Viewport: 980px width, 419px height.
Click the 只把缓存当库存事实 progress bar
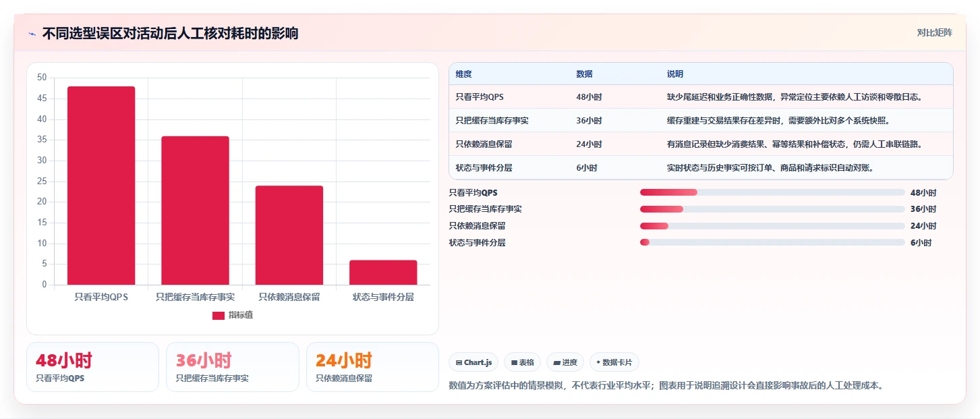tap(772, 209)
